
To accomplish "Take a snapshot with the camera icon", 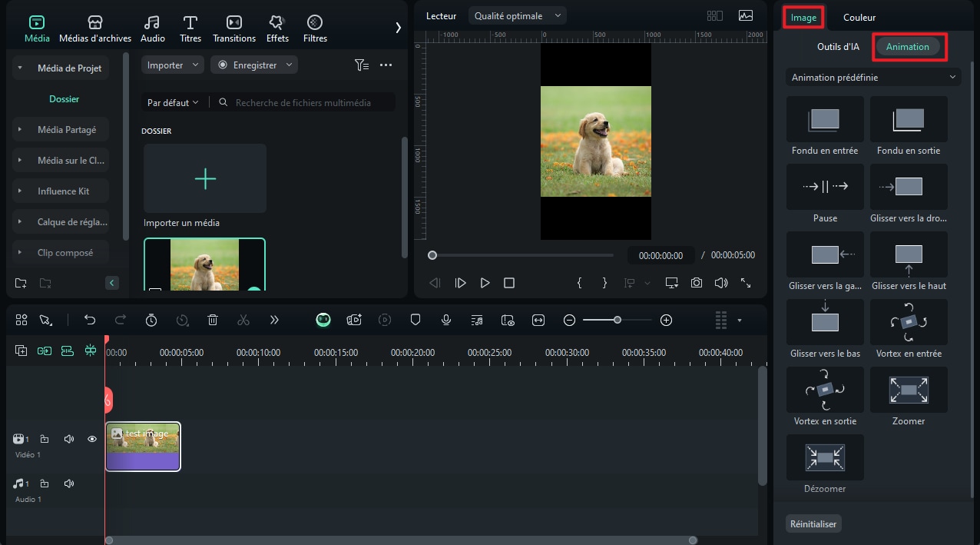I will (x=696, y=283).
